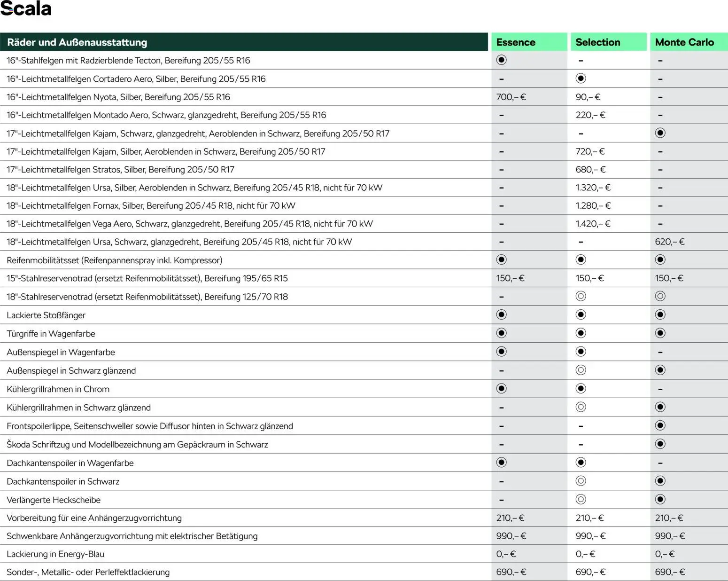Click Essence standard symbol for Tecton steel wheels
This screenshot has height=581, width=728.
501,60
